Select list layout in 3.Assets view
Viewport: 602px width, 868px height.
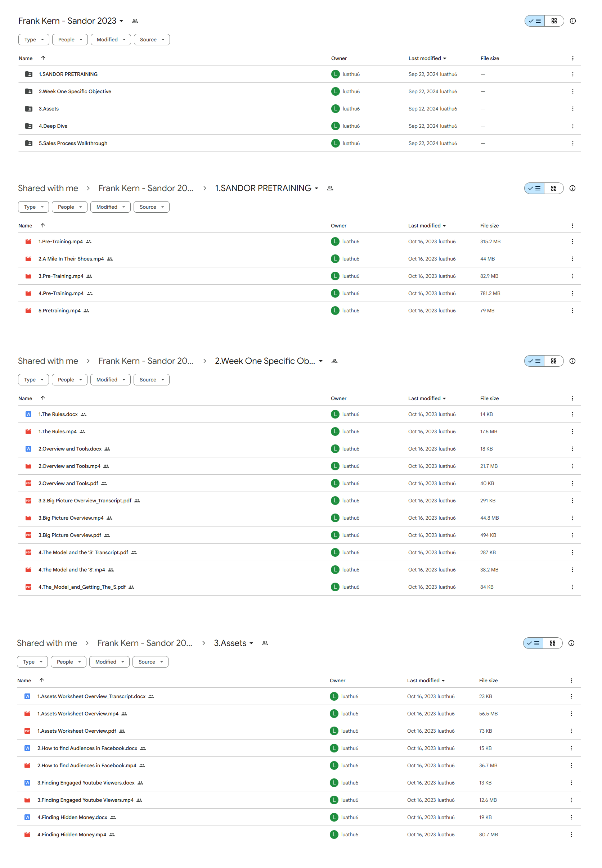click(x=533, y=643)
